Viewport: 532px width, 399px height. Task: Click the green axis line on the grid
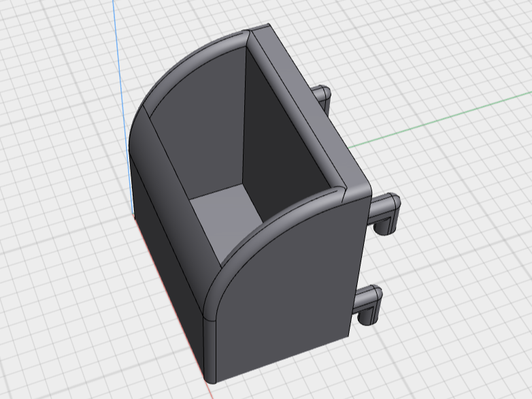click(440, 121)
